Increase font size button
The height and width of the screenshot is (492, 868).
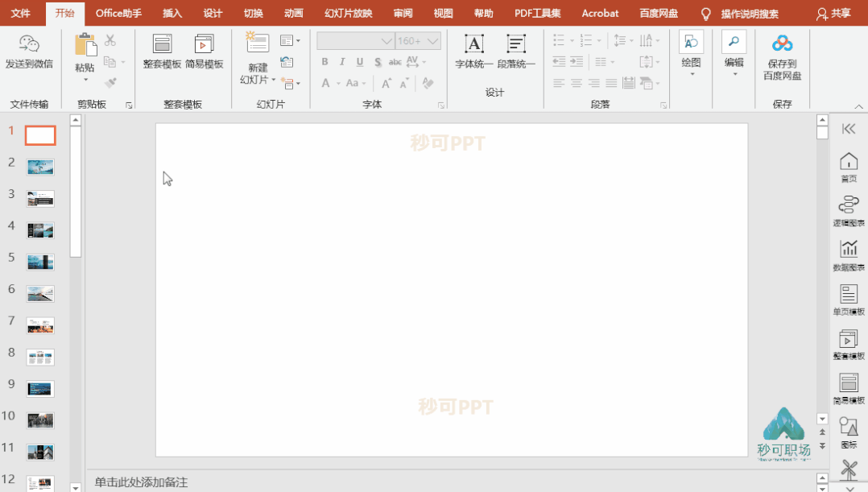pos(386,83)
